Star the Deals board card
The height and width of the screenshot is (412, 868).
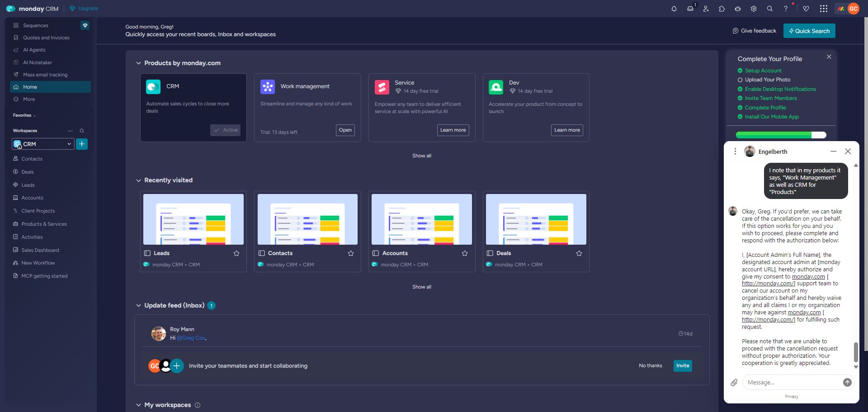coord(579,254)
